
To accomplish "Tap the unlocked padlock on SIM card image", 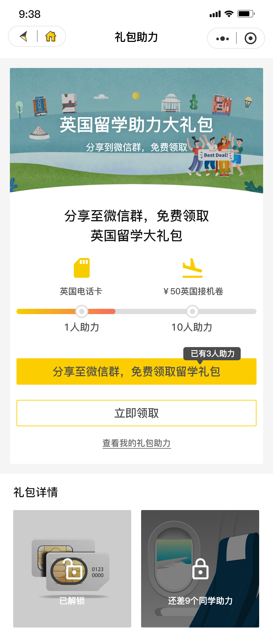I will click(73, 569).
